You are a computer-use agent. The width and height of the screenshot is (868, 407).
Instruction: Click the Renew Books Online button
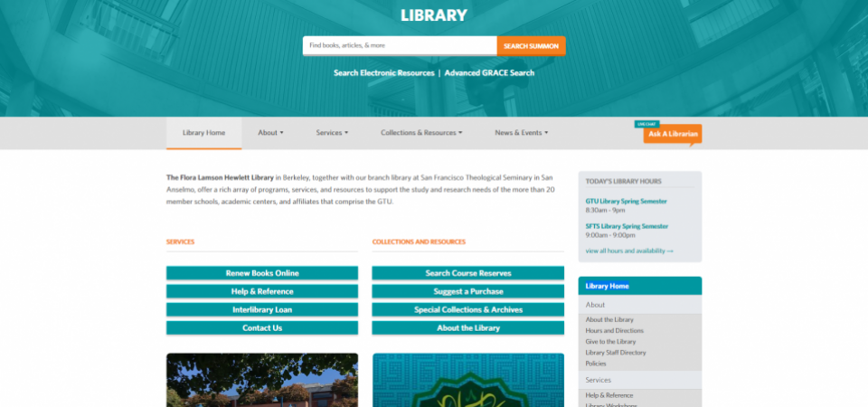[262, 273]
